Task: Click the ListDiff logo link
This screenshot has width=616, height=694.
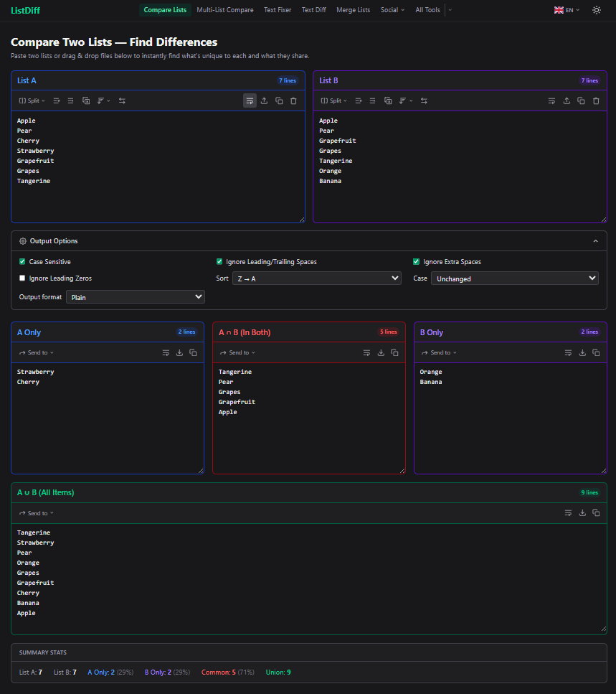Action: pos(25,10)
